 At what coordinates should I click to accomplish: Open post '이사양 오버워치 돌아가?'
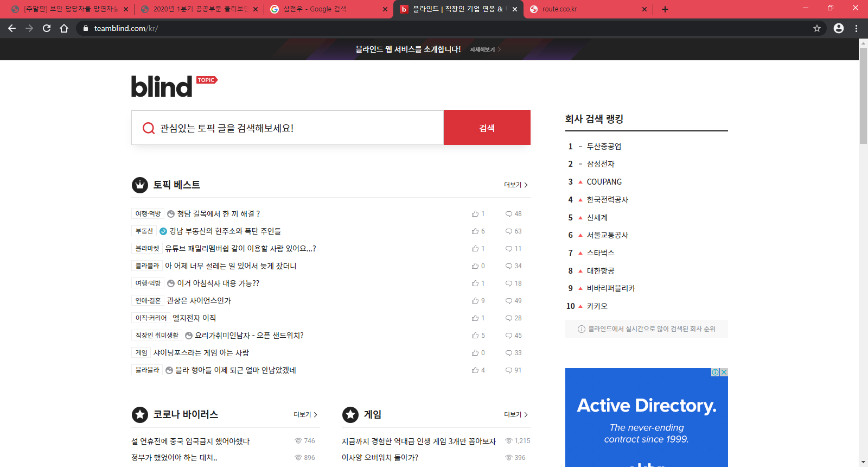[380, 458]
